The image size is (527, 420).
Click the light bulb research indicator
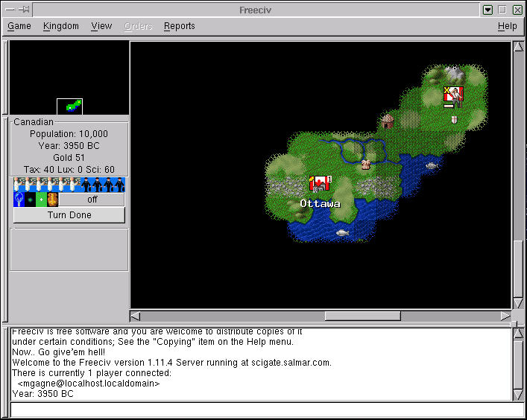(19, 200)
